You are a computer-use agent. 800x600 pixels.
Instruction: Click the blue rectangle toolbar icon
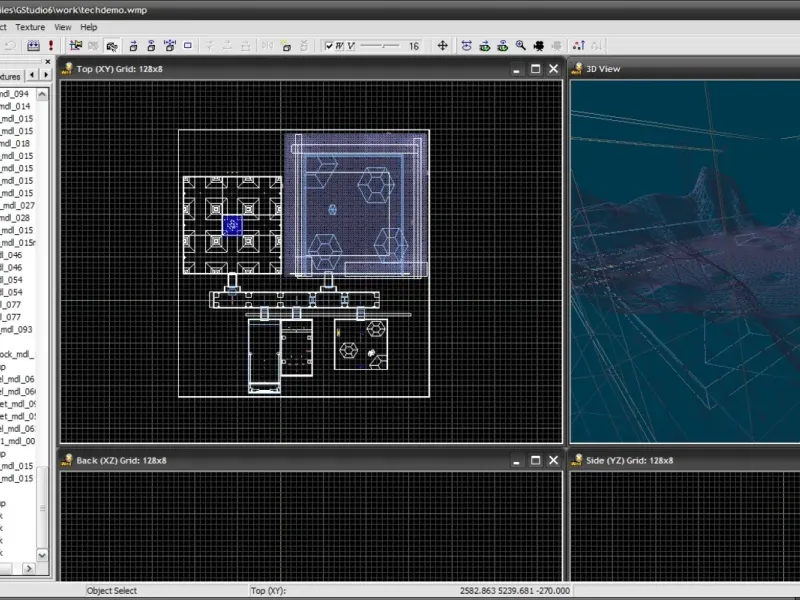[188, 45]
